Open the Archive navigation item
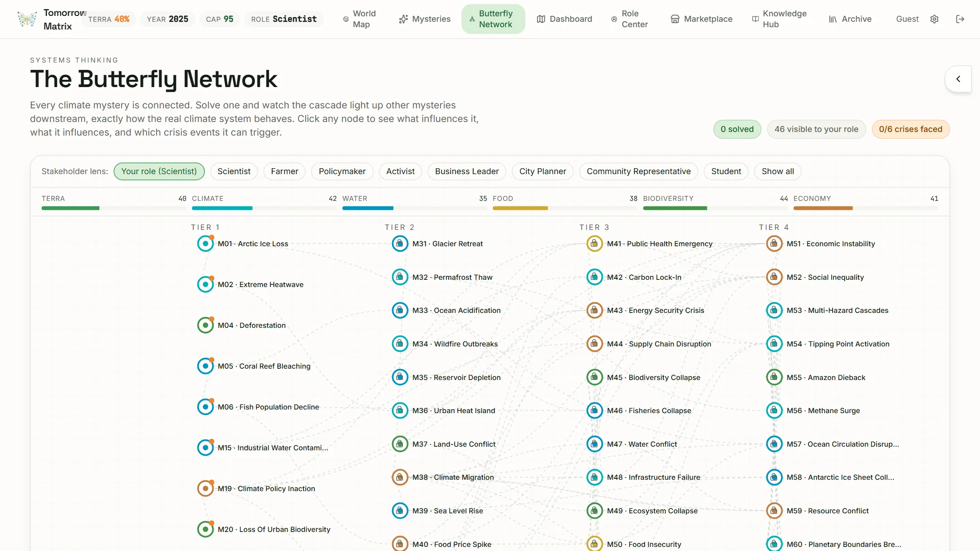This screenshot has height=551, width=980. point(850,19)
